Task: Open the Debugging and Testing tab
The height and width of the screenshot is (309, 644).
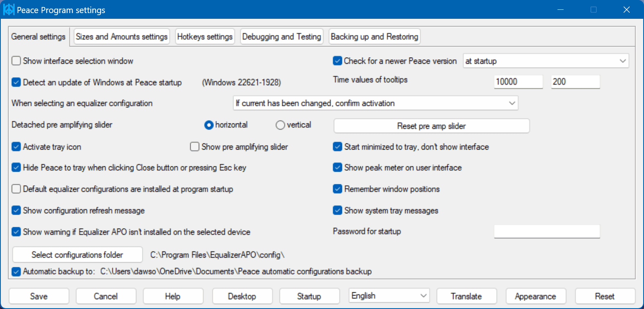Action: (x=282, y=37)
